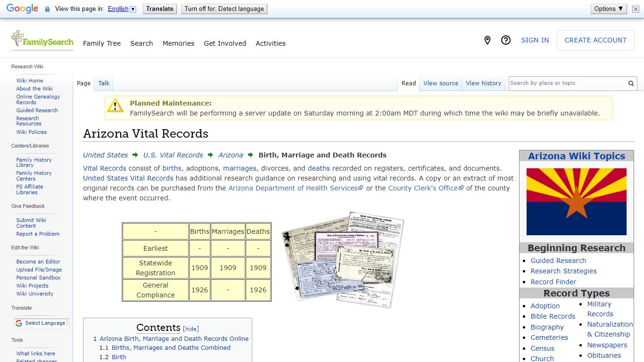This screenshot has width=644, height=362.
Task: Open Family History Centers link
Action: (34, 176)
